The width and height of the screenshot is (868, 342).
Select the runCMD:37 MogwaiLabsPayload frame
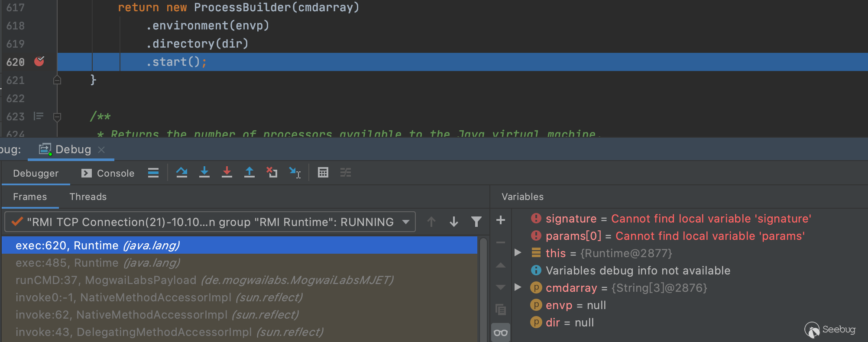tap(204, 280)
